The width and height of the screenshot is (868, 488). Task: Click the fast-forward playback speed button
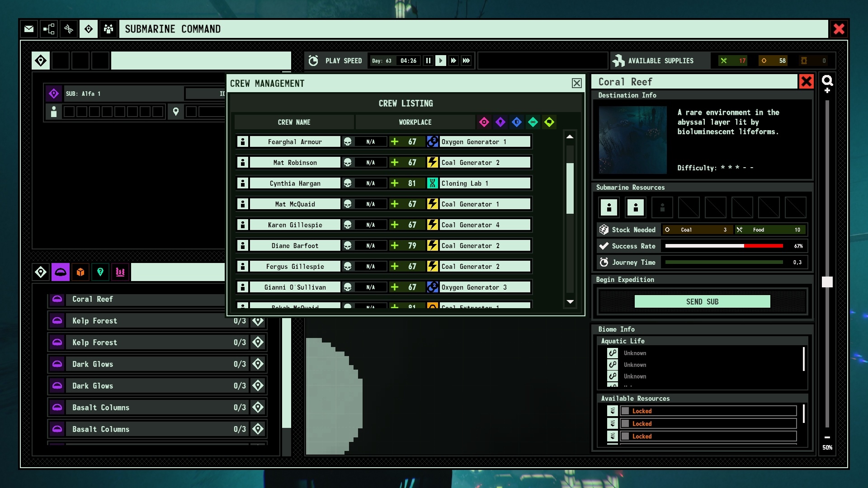452,60
